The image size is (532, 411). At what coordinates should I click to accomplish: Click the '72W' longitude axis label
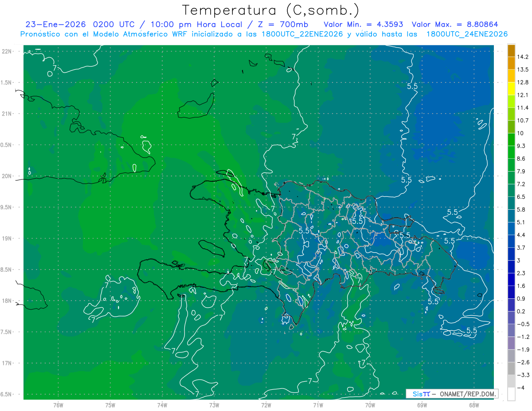(x=266, y=405)
